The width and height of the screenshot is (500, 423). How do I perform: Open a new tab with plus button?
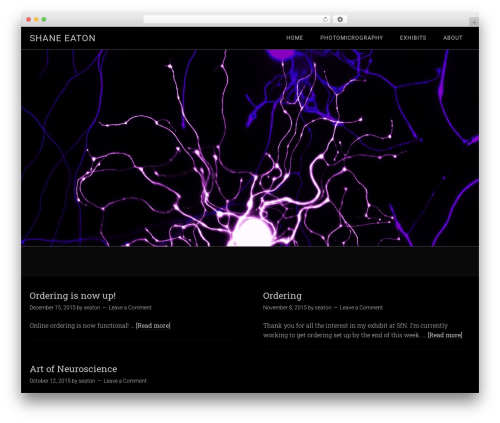(x=474, y=22)
